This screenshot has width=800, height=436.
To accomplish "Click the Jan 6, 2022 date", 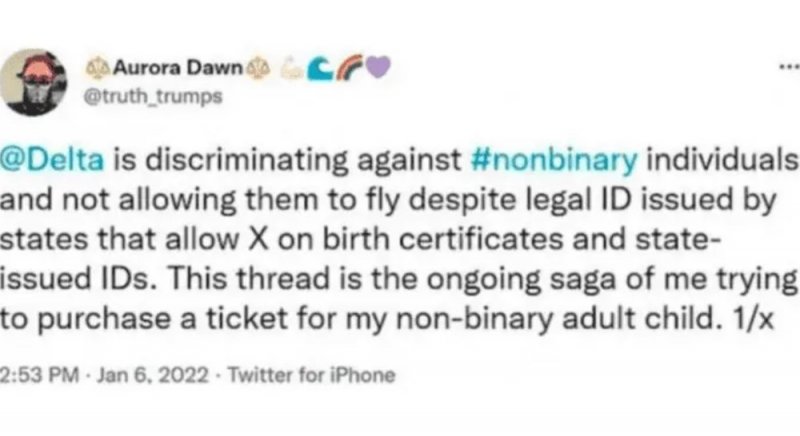I will tap(153, 375).
